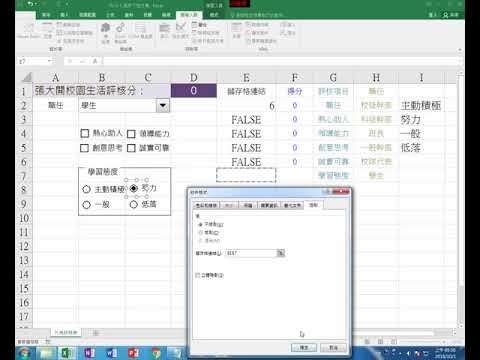Click XML Refresh Data

coord(262,41)
